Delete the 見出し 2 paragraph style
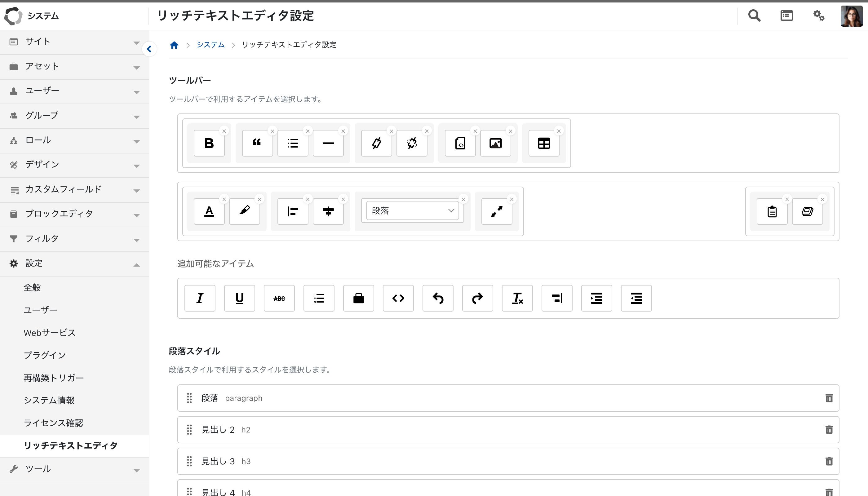This screenshot has width=868, height=496. 829,430
